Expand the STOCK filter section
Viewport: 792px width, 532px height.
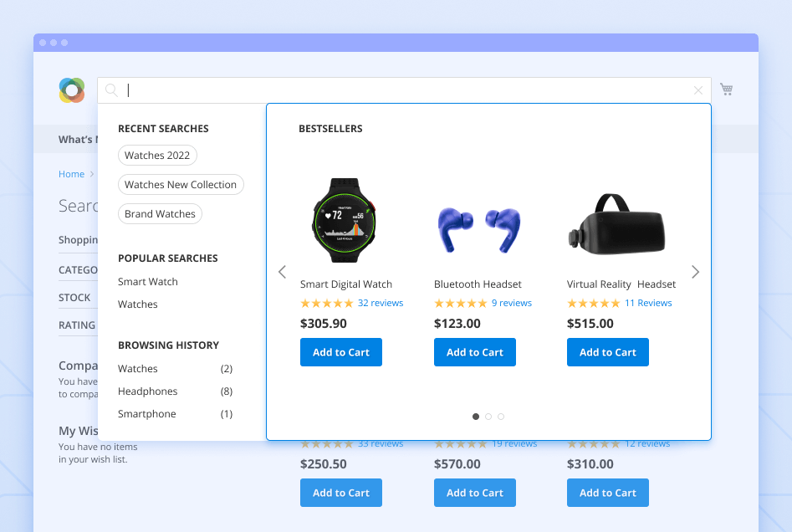pos(76,297)
